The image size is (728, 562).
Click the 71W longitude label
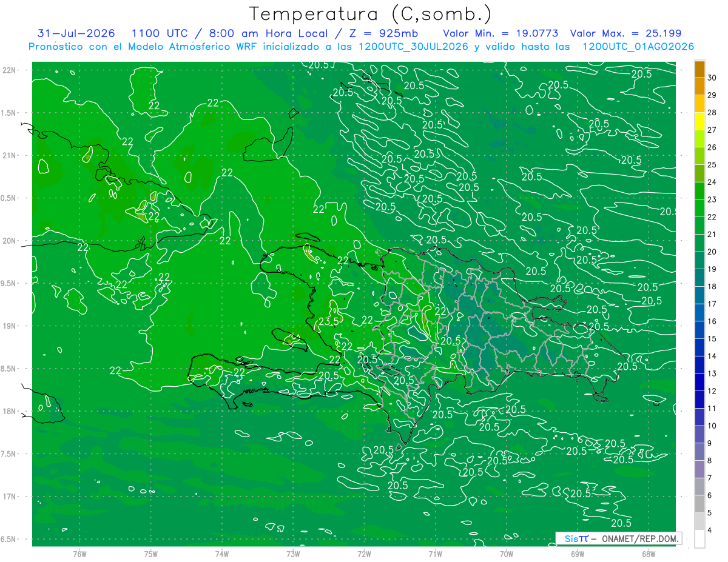click(435, 554)
